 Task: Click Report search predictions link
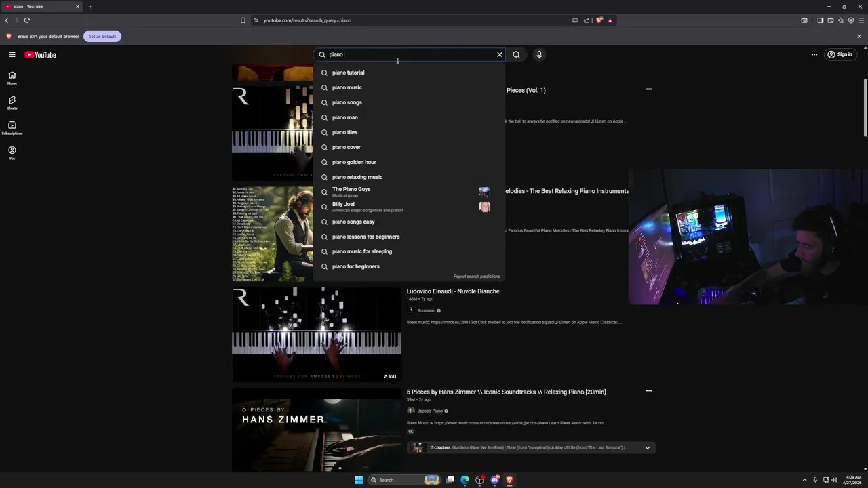[x=477, y=277]
